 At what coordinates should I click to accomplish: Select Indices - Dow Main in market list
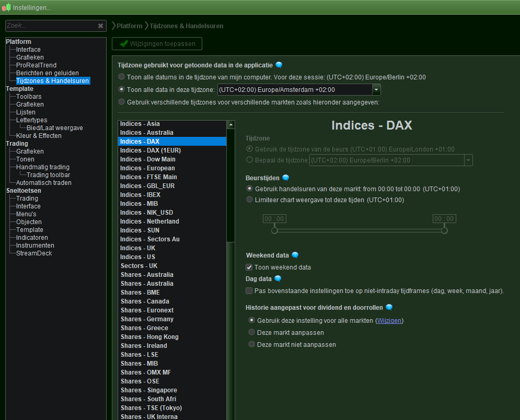147,159
